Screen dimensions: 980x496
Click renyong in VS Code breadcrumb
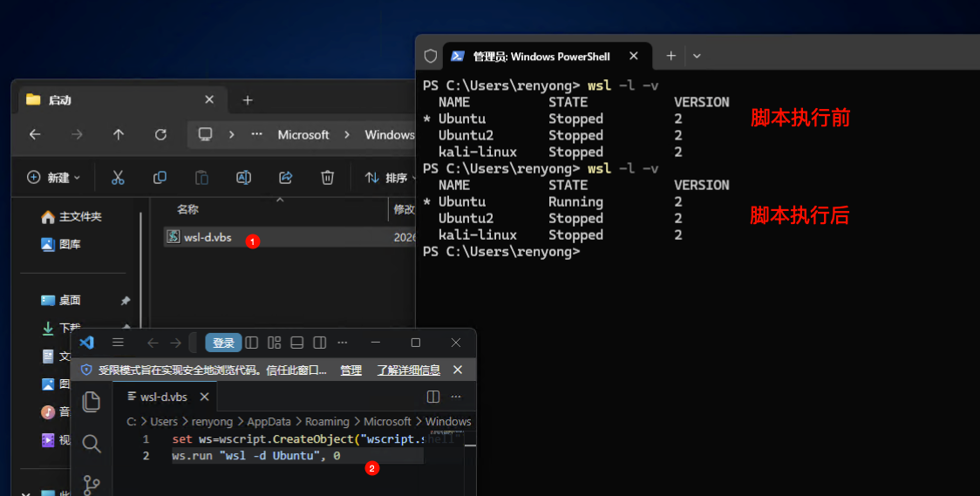click(x=212, y=422)
